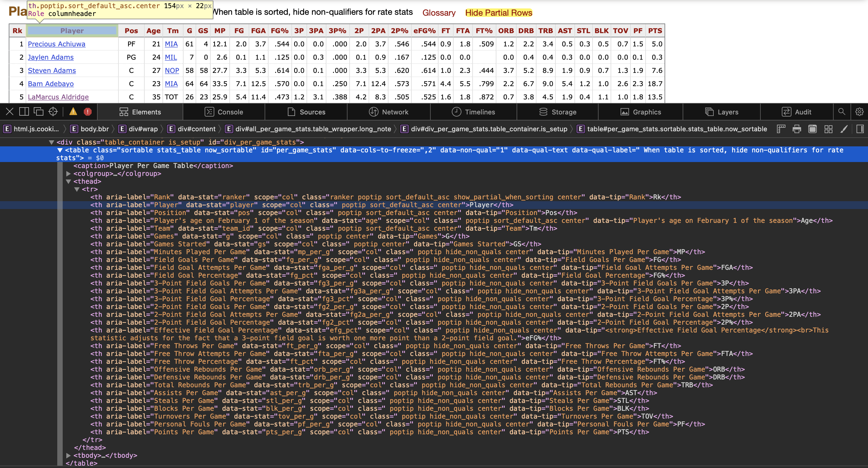
Task: Toggle the rulers icon
Action: click(x=781, y=129)
